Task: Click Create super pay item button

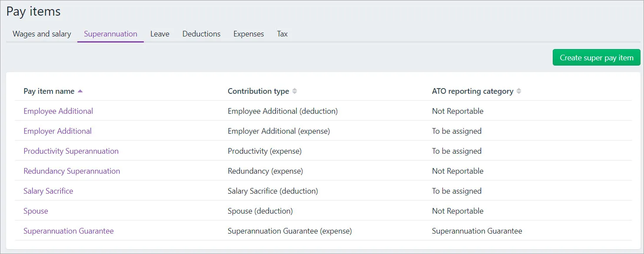Action: pyautogui.click(x=596, y=58)
